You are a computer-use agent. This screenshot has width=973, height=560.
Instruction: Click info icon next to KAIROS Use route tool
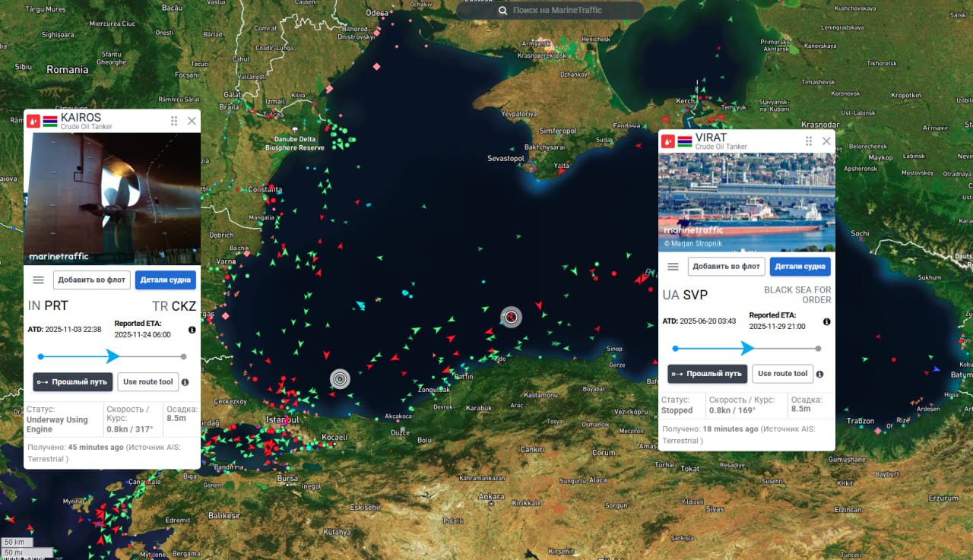pyautogui.click(x=185, y=382)
